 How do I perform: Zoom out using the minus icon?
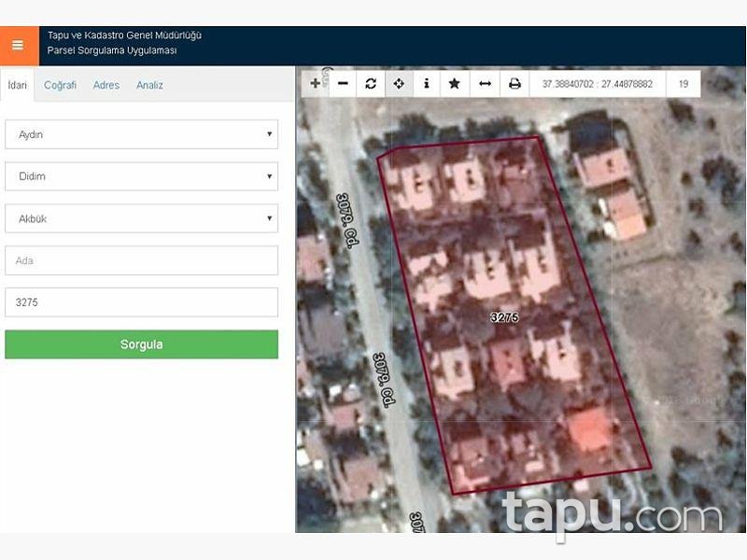(x=342, y=84)
